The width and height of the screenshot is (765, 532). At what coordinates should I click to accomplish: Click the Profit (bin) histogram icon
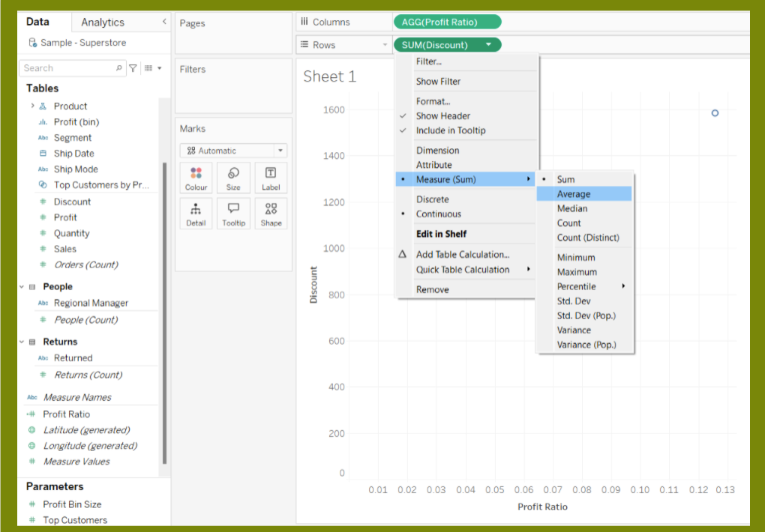tap(43, 122)
